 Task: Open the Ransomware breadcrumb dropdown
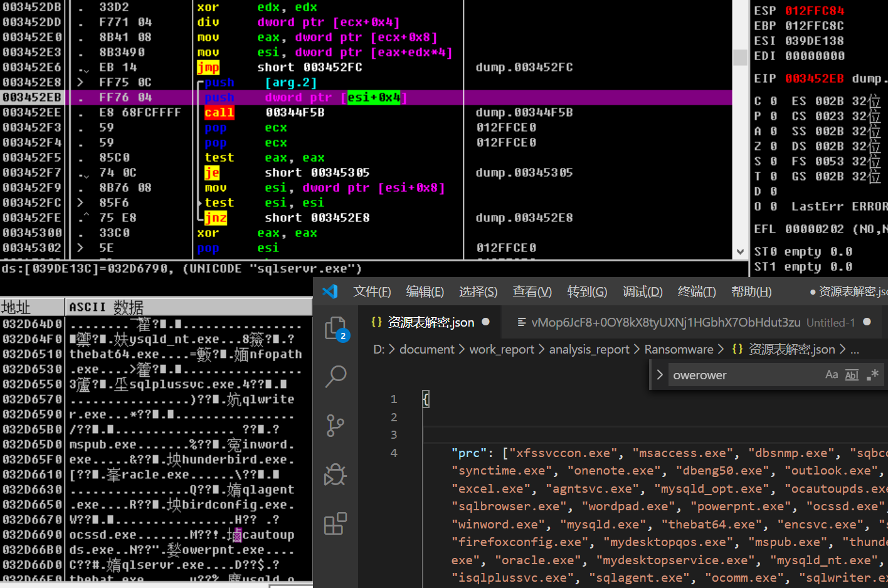[x=679, y=349]
